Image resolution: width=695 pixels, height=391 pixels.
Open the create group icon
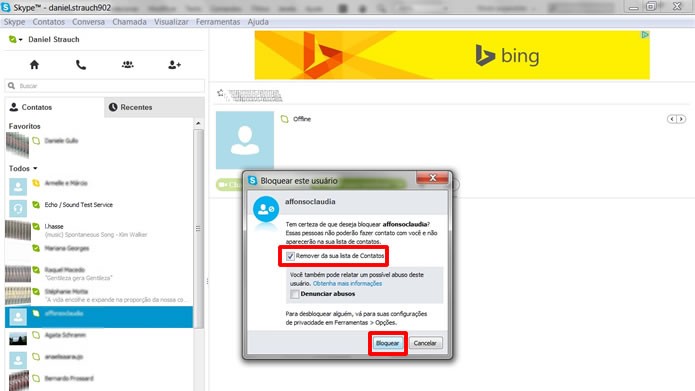click(x=128, y=65)
